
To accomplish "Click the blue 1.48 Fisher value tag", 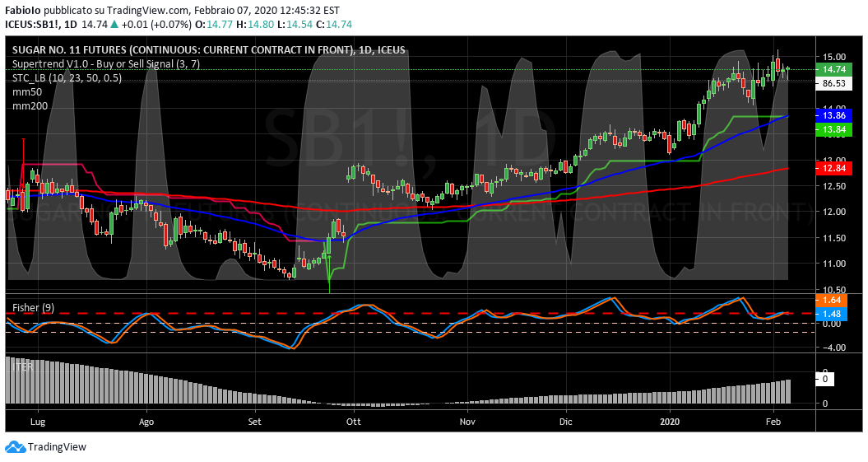I will coord(829,315).
